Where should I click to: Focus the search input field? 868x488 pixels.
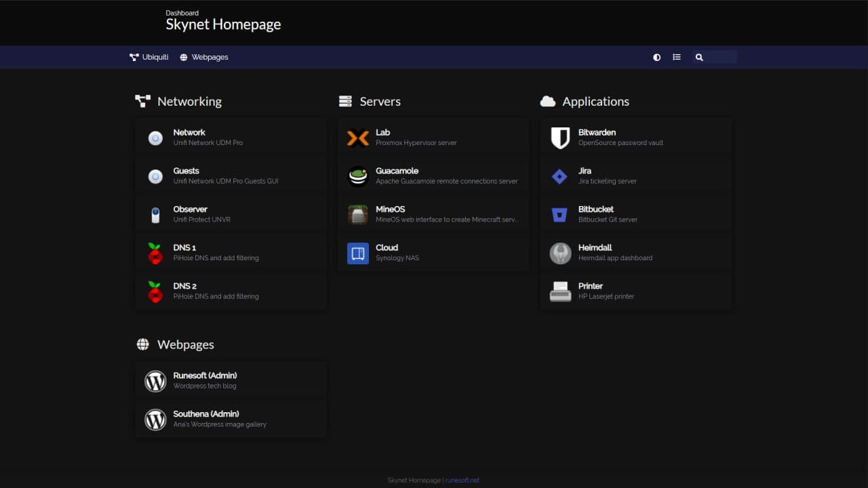pos(720,58)
